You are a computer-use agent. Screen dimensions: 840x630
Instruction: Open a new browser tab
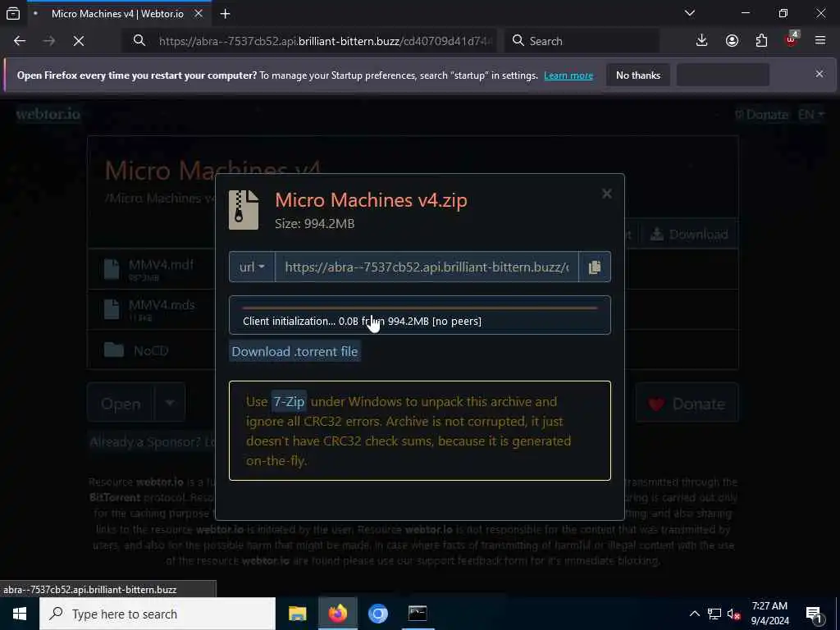coord(225,14)
